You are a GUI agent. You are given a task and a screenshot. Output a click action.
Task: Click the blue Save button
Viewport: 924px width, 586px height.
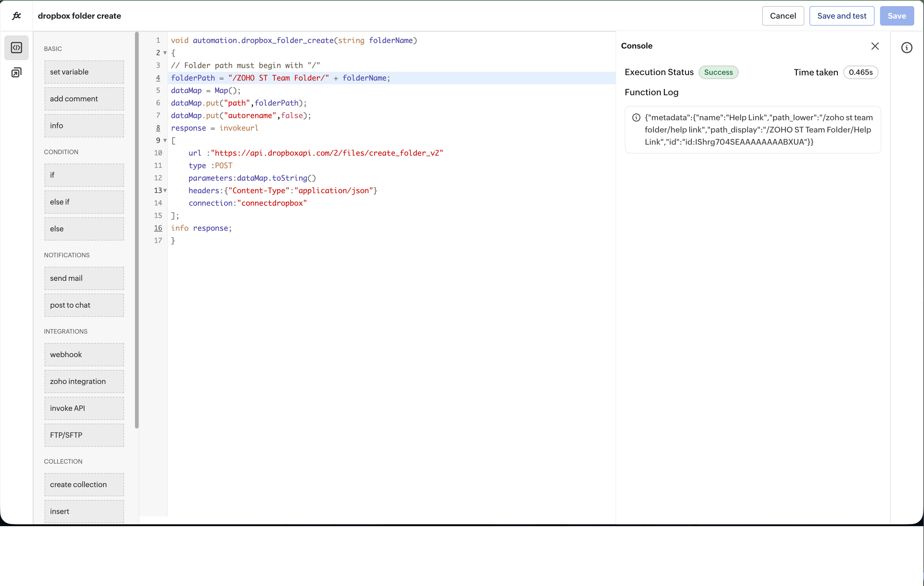coord(897,16)
